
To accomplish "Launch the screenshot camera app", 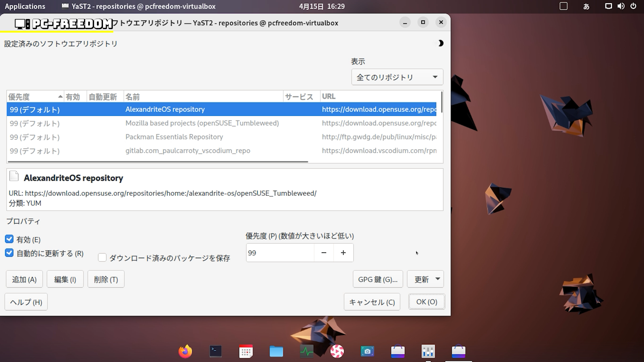I will pos(367,351).
